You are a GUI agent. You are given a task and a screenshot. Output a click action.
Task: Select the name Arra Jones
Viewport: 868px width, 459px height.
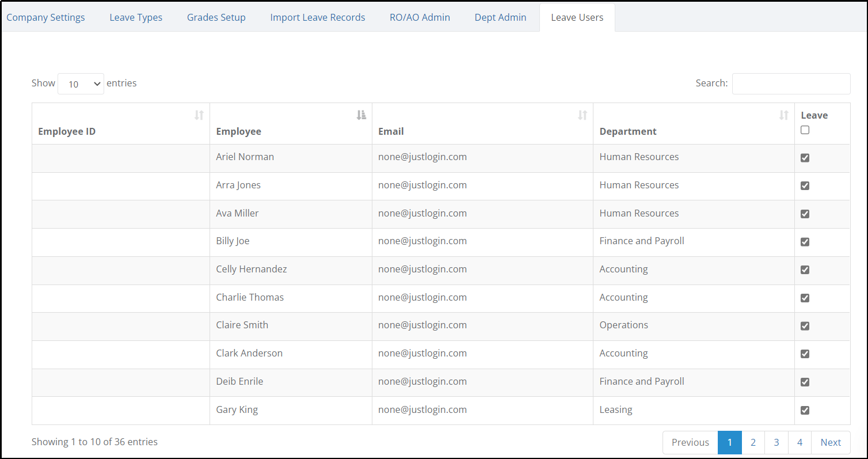[238, 185]
